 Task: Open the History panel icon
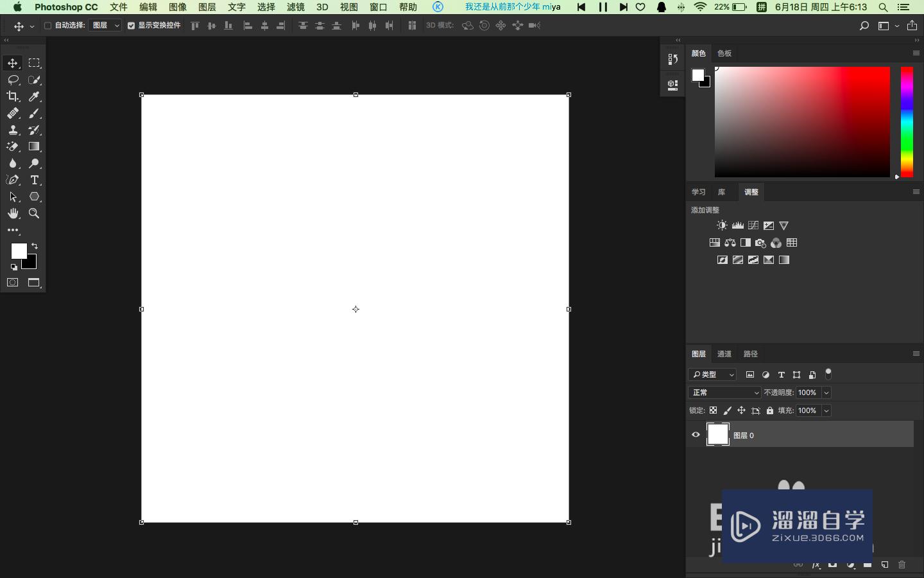click(672, 59)
